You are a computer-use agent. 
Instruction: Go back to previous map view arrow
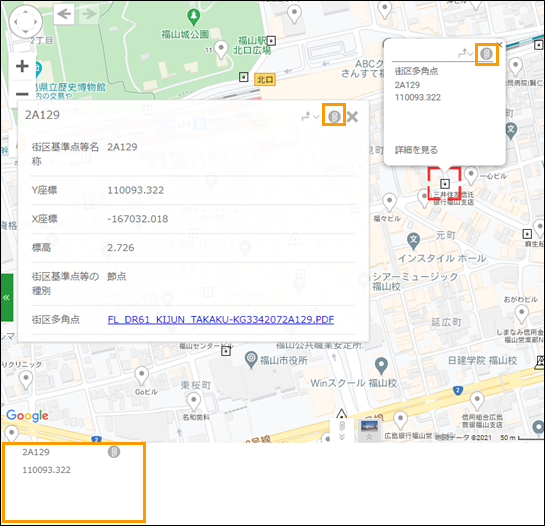click(x=64, y=14)
